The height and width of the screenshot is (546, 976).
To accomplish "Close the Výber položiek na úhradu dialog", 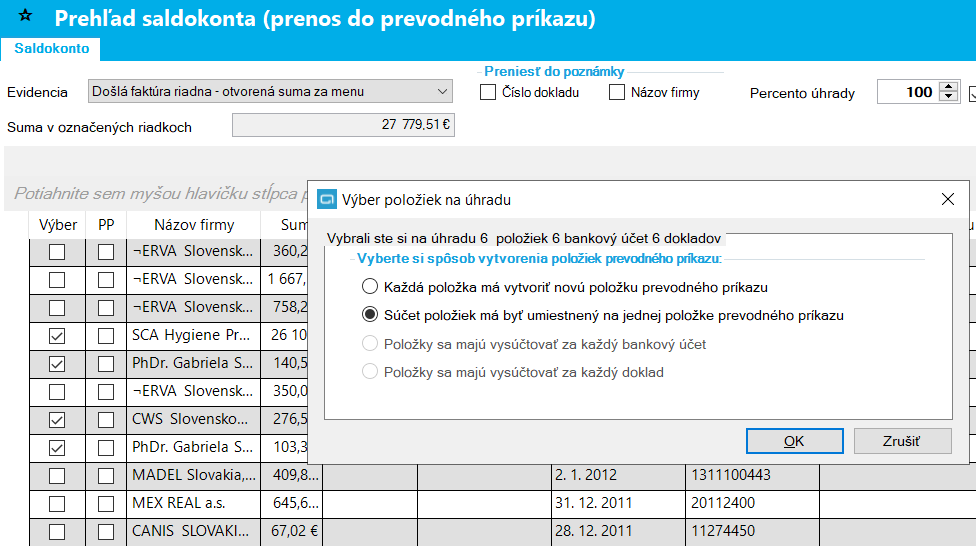I will coord(947,200).
